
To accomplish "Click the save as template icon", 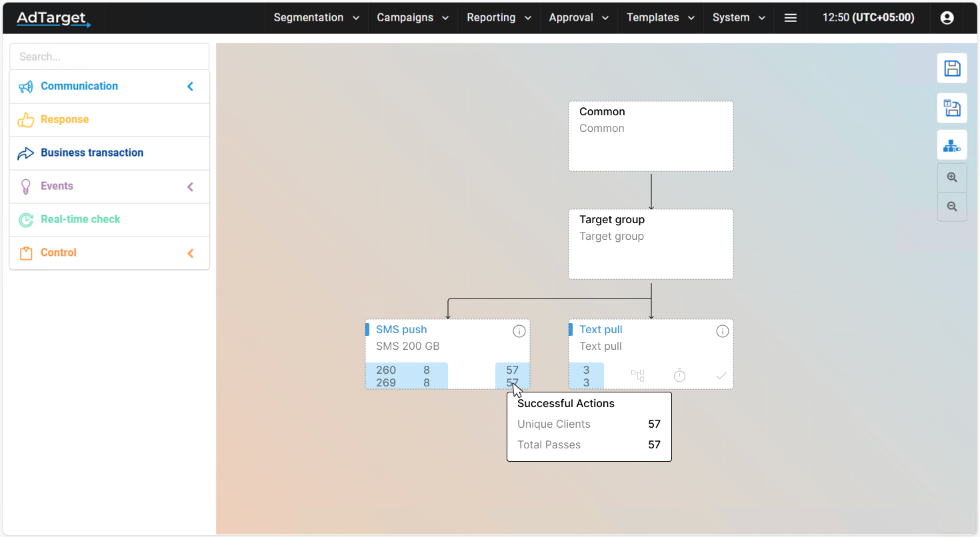I will click(952, 108).
